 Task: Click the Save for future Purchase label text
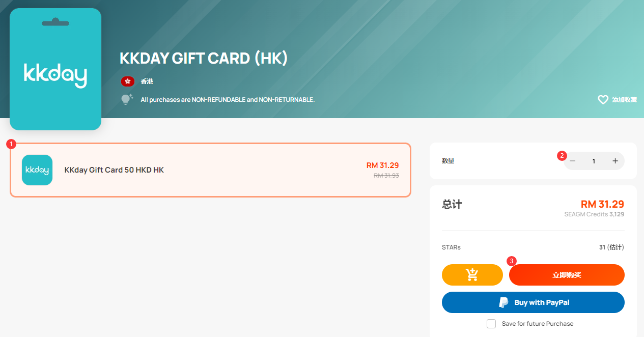click(x=538, y=324)
